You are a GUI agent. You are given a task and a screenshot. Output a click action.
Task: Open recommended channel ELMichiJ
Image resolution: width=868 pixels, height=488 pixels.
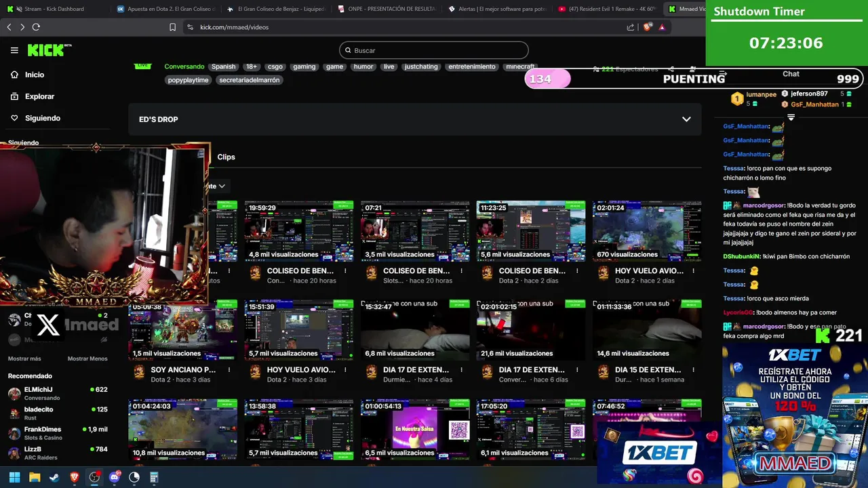[58, 393]
